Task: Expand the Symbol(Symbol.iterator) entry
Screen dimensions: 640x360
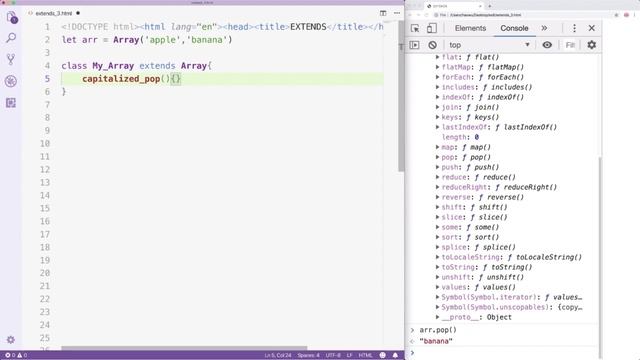Action: [x=438, y=297]
